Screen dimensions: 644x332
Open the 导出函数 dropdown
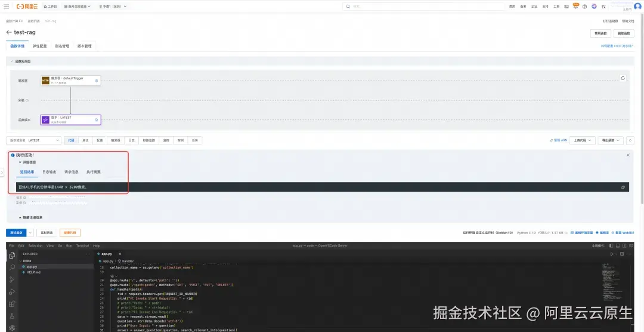pos(611,140)
